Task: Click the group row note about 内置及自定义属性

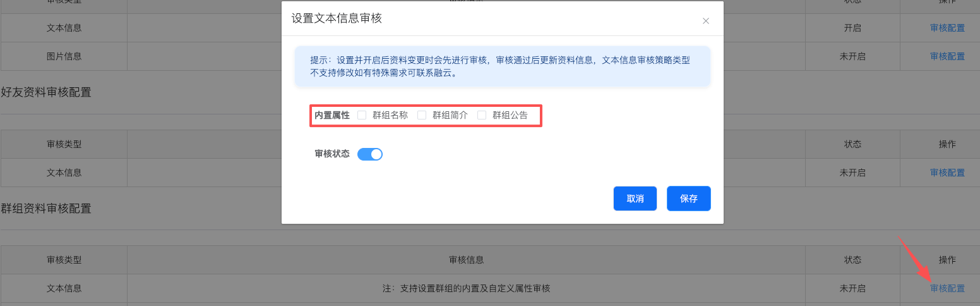Action: [x=466, y=288]
